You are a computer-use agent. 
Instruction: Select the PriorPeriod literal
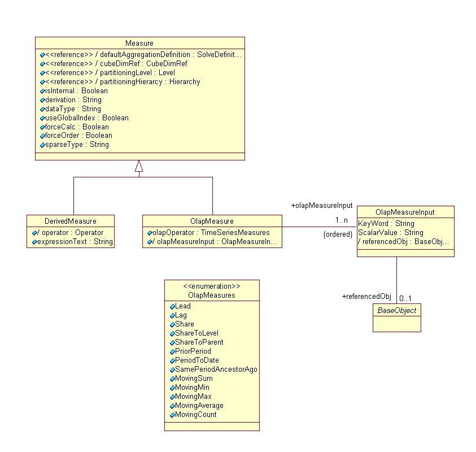click(x=193, y=351)
